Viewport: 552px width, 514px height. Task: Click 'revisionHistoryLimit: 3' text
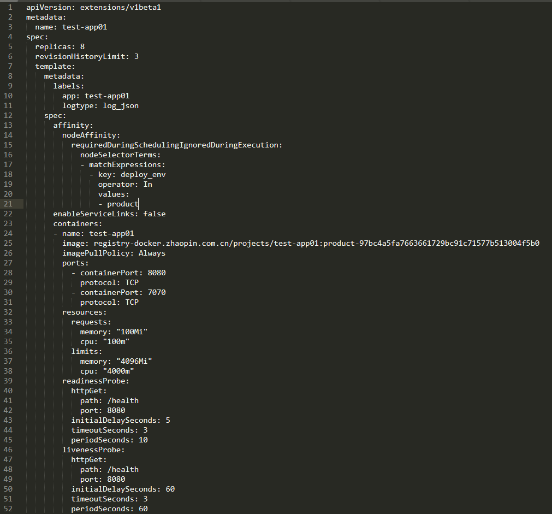coord(87,56)
